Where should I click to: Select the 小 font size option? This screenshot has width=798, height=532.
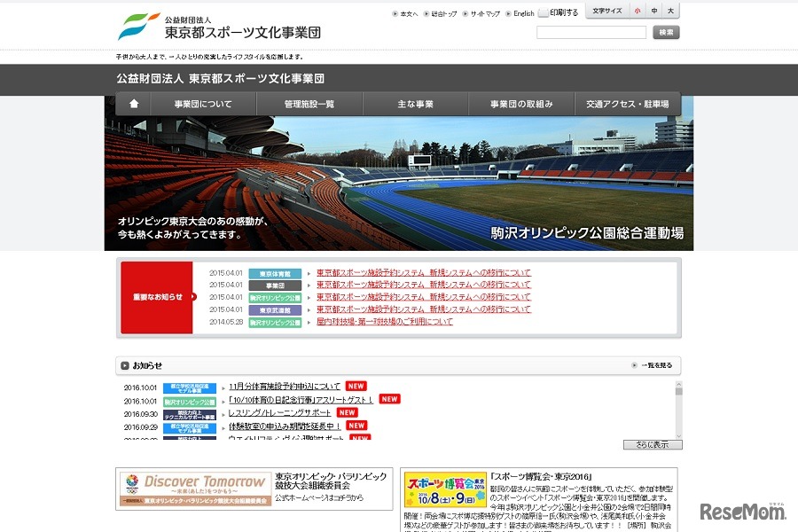click(x=638, y=11)
